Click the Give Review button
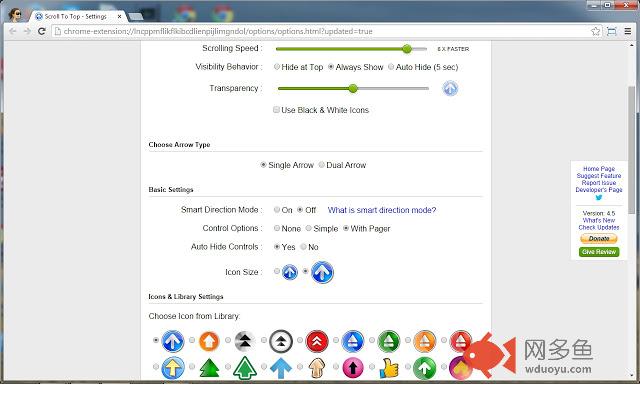The image size is (640, 400). pos(599,252)
